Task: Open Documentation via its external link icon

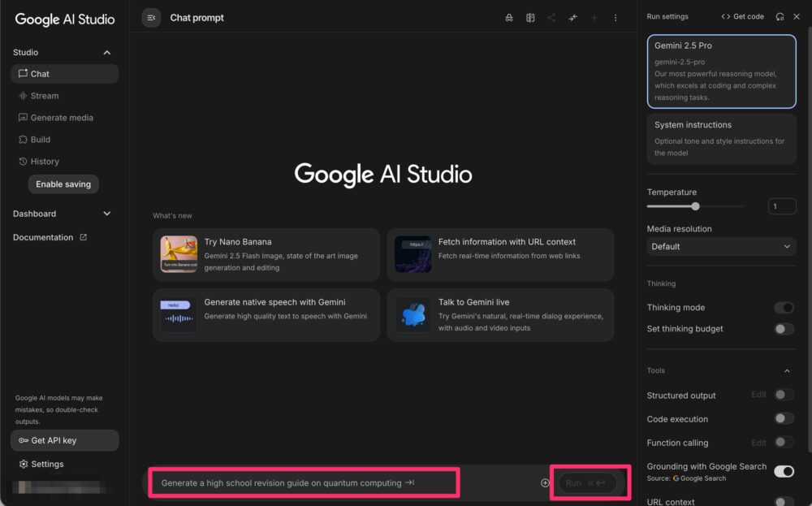Action: (83, 238)
